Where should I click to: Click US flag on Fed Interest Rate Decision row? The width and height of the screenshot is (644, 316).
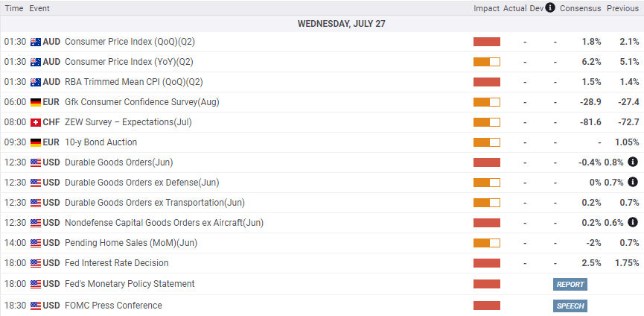(36, 263)
